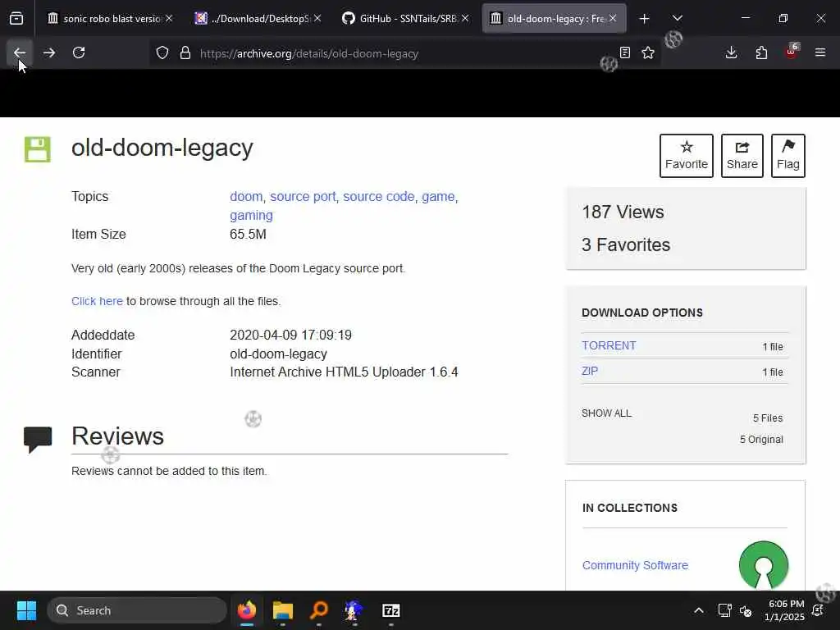Open Firefox View icon at top left
This screenshot has height=630, width=840.
(16, 19)
